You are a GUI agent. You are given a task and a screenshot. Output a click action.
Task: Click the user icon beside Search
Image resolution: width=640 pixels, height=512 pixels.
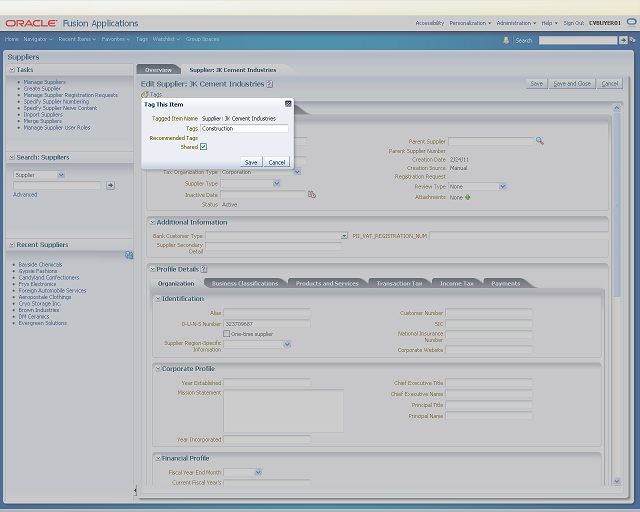click(506, 40)
